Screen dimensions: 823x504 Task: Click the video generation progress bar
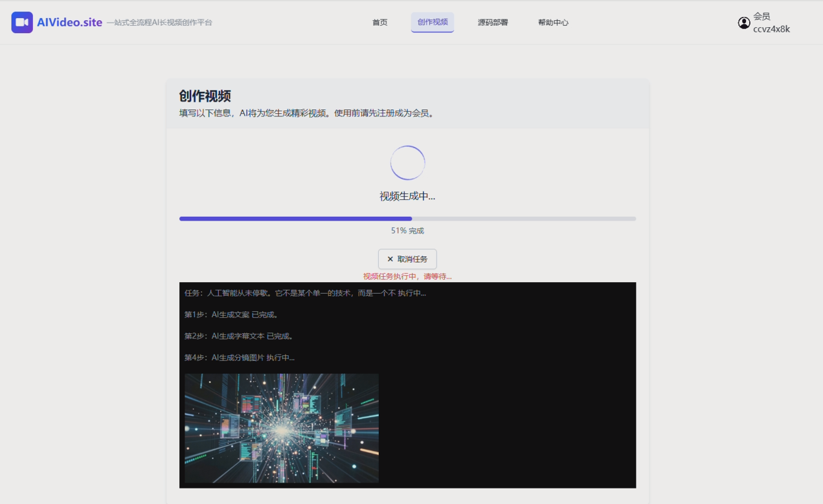pos(407,219)
